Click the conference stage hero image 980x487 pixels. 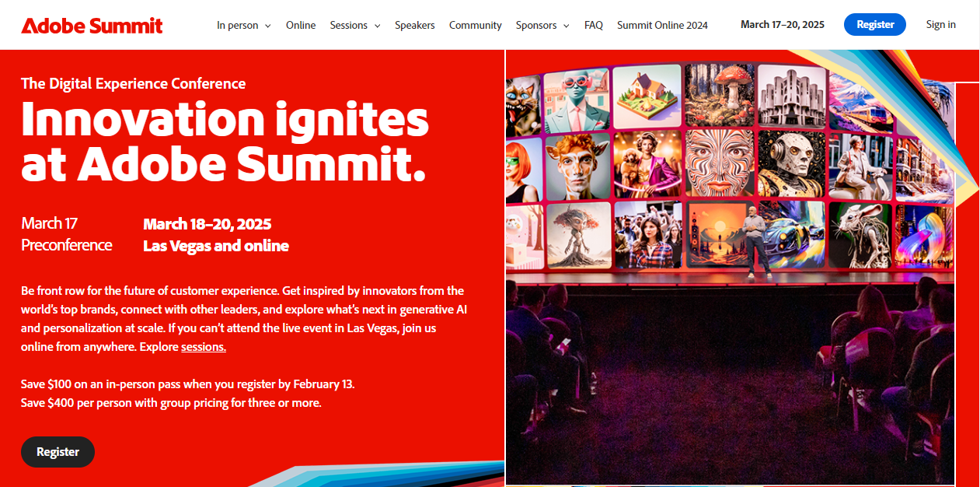(x=730, y=268)
